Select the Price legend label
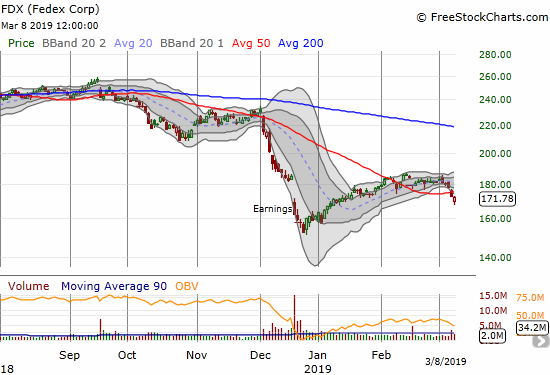 tap(21, 43)
